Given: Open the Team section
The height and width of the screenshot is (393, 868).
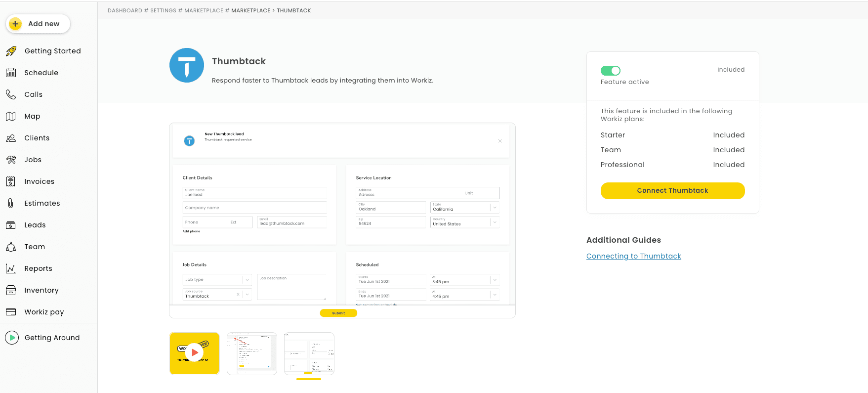Looking at the screenshot, I should tap(35, 247).
